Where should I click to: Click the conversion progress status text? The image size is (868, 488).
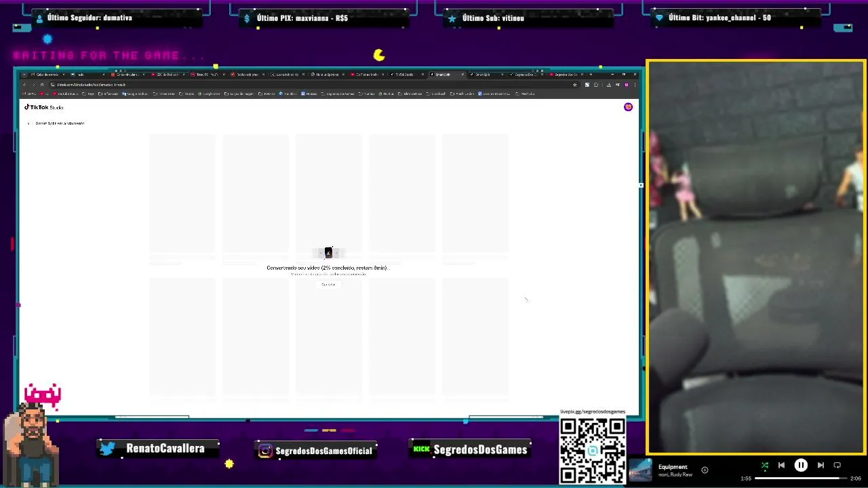(327, 268)
